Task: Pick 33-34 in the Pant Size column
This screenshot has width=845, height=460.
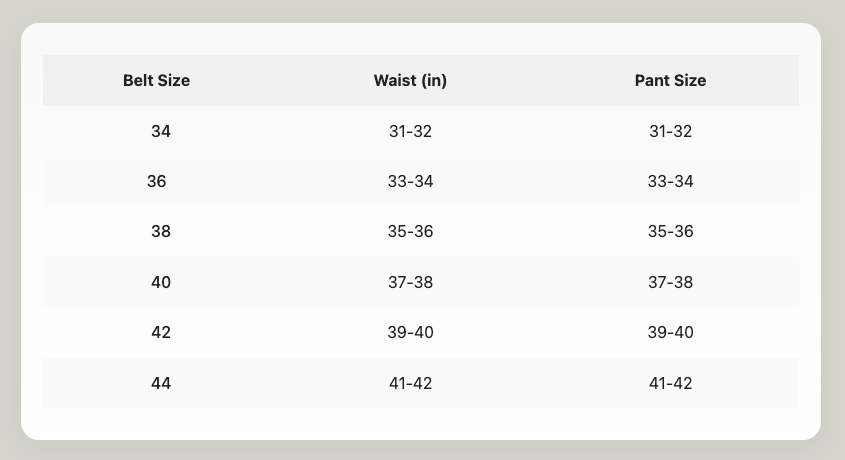Action: point(670,182)
